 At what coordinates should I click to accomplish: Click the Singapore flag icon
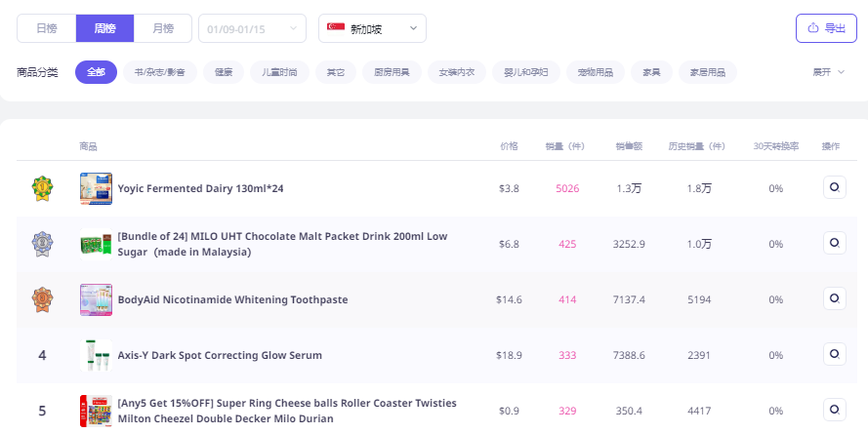pos(336,27)
